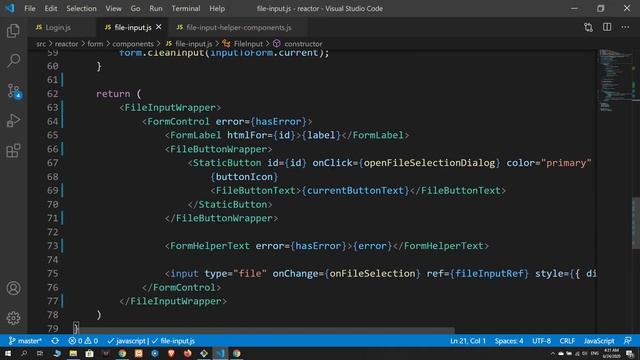Change file encoding via UTF-8

541,341
